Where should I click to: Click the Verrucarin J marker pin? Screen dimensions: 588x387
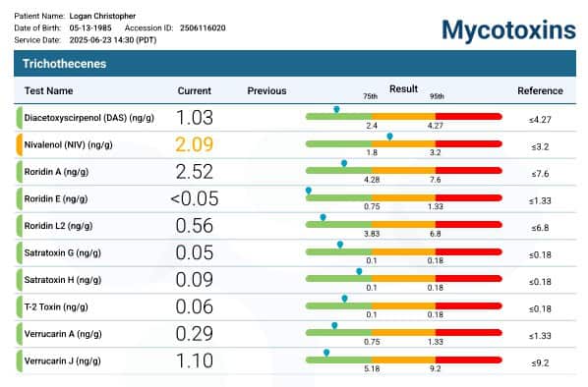[326, 353]
